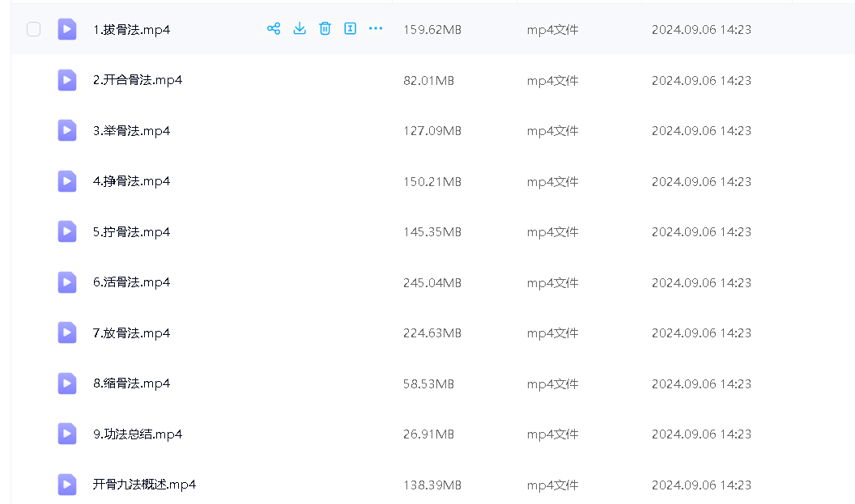Click the date cell of the 7.放骨法.mp4 row

tap(701, 333)
